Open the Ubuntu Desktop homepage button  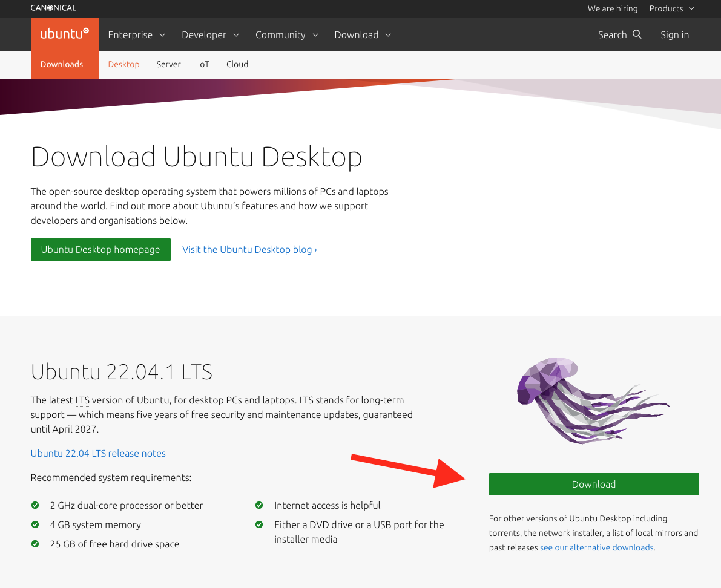[x=100, y=249]
